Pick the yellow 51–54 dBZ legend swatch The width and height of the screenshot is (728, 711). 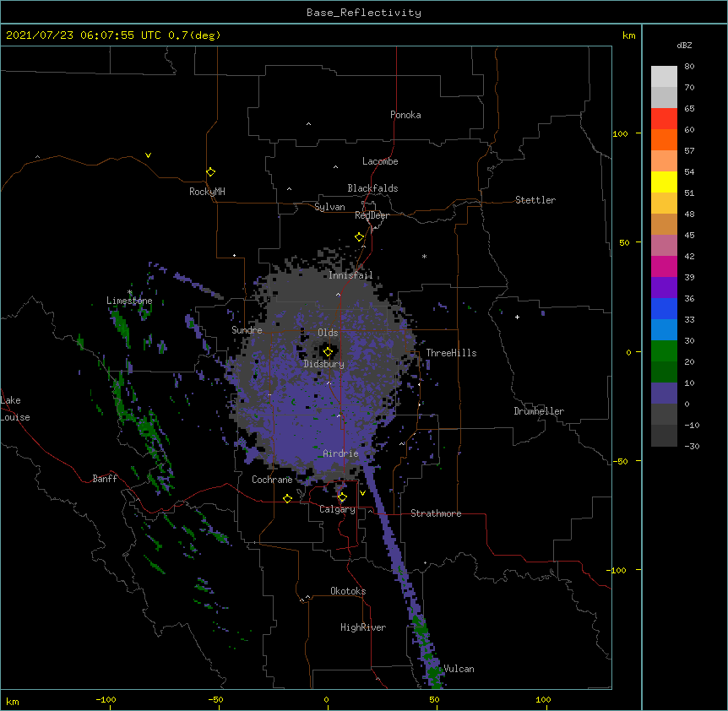click(x=664, y=182)
